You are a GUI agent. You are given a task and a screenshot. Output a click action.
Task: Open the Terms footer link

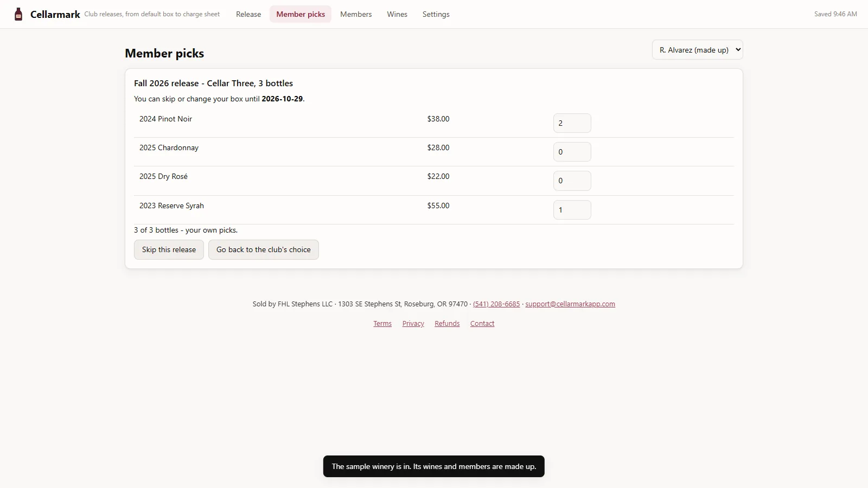(x=382, y=324)
